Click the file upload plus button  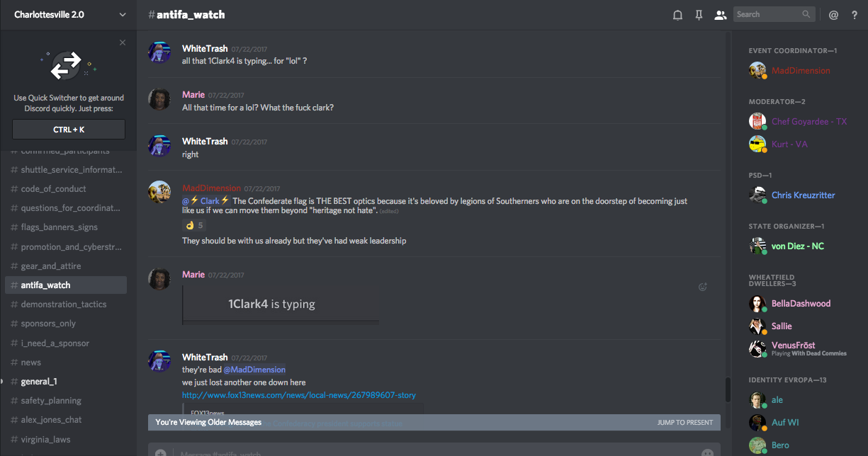coord(161,452)
